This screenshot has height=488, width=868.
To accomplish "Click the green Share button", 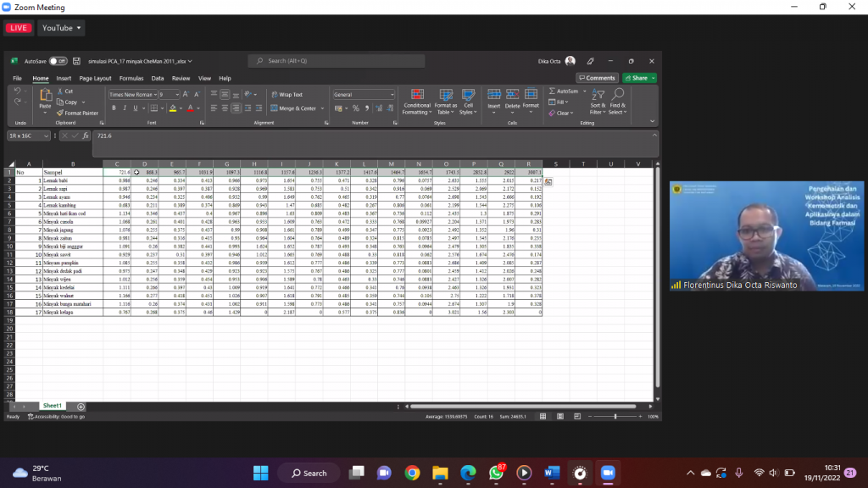I will click(639, 78).
